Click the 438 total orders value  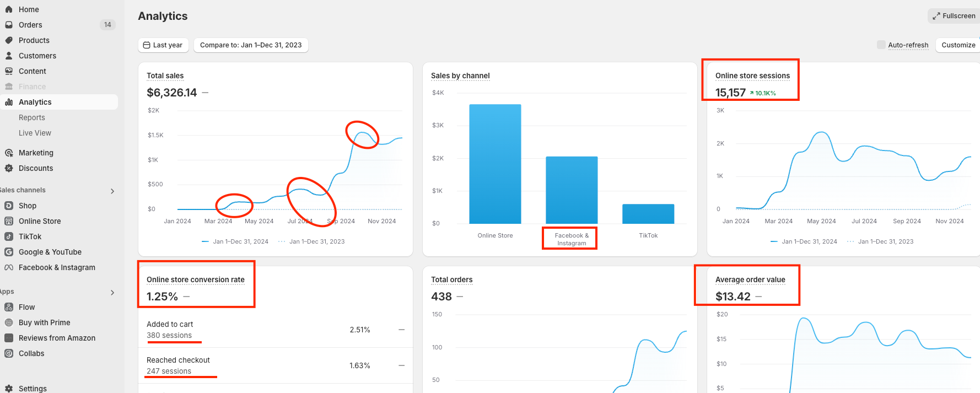click(x=441, y=297)
